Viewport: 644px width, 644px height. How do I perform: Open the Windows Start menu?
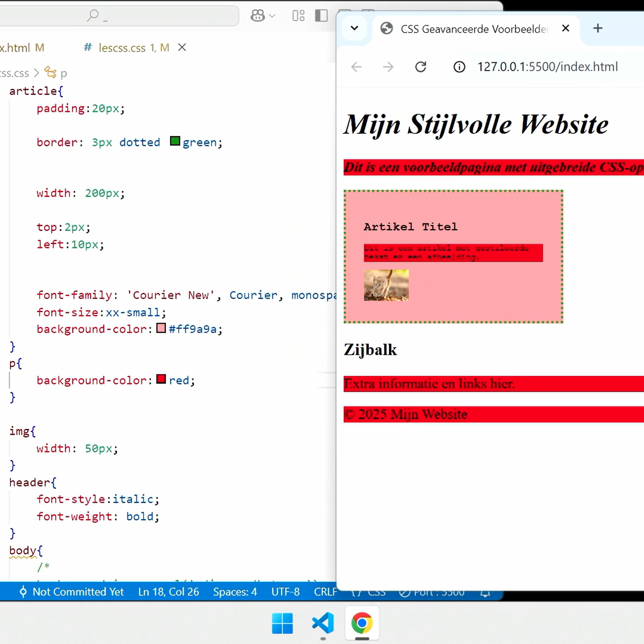point(282,623)
